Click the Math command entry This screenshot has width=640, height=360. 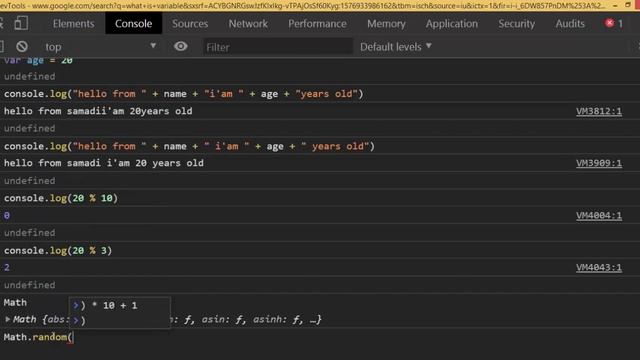tap(15, 302)
